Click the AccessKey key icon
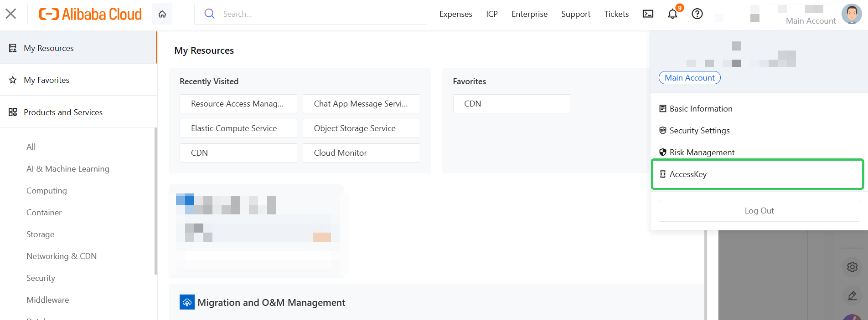 tap(663, 174)
